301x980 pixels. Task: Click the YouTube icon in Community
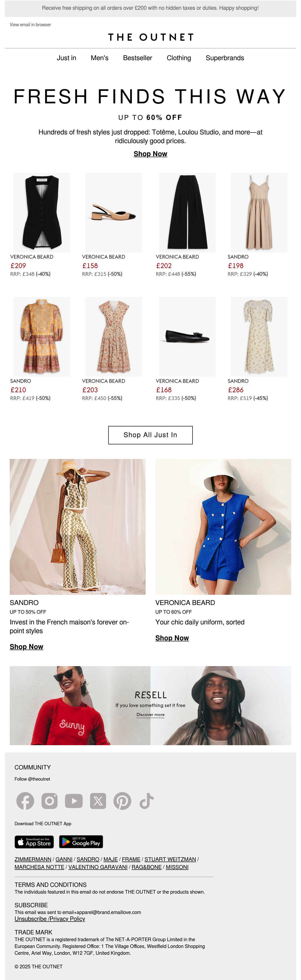tap(74, 801)
